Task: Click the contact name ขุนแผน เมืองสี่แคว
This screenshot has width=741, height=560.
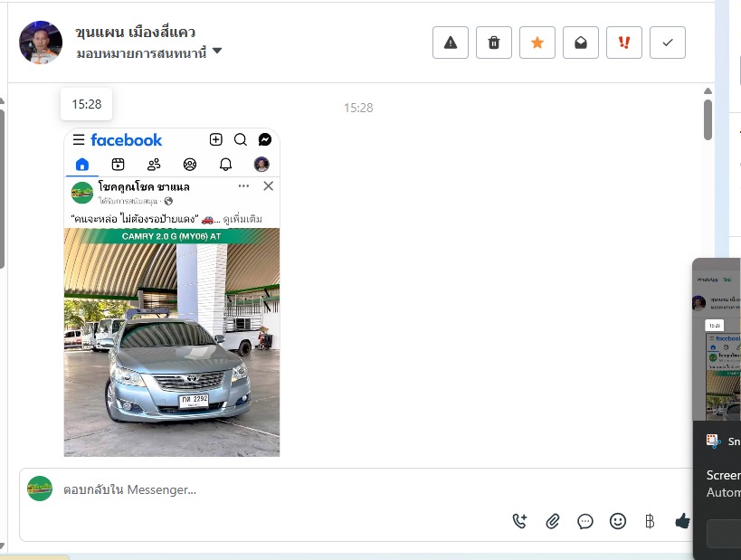Action: pyautogui.click(x=136, y=33)
